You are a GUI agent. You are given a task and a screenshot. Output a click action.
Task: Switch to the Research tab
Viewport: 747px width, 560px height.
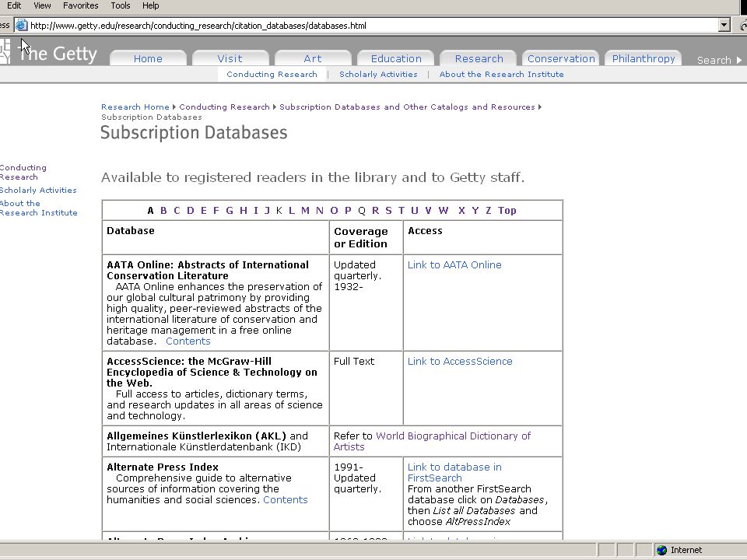(479, 58)
